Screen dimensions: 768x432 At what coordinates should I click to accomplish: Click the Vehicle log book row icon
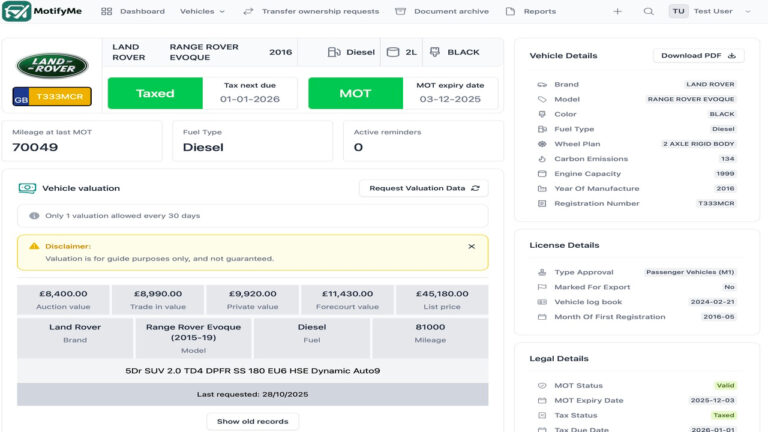pos(542,302)
